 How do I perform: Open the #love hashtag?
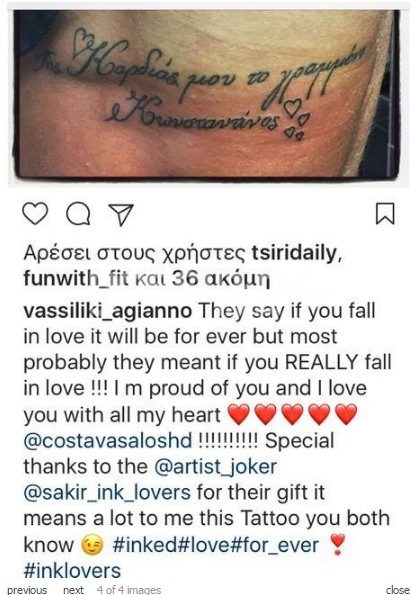click(204, 545)
